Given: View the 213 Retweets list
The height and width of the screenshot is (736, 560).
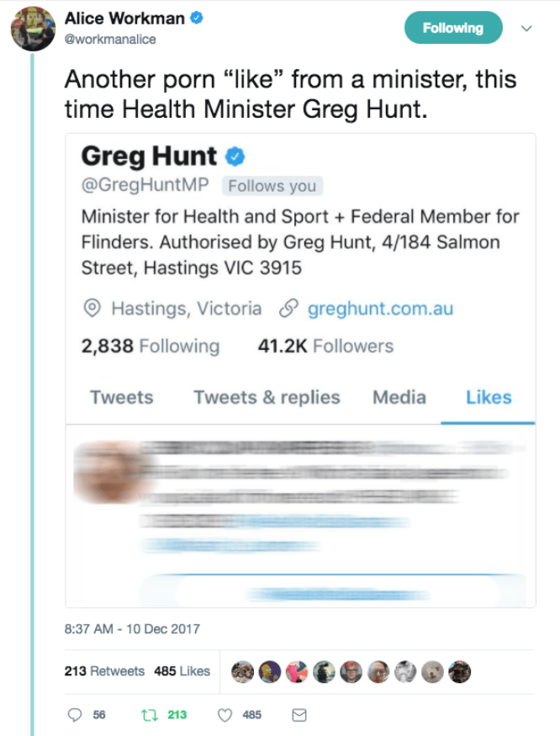Looking at the screenshot, I should point(104,671).
